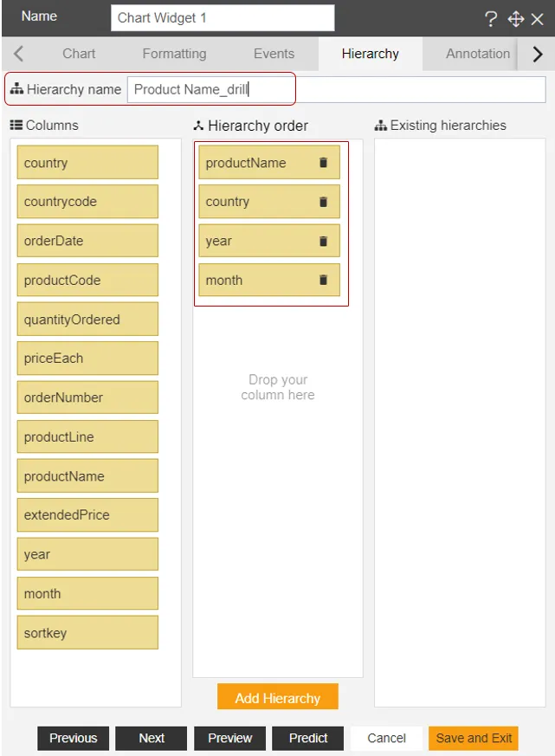Image resolution: width=555 pixels, height=756 pixels.
Task: Remove month from the hierarchy order
Action: (321, 280)
